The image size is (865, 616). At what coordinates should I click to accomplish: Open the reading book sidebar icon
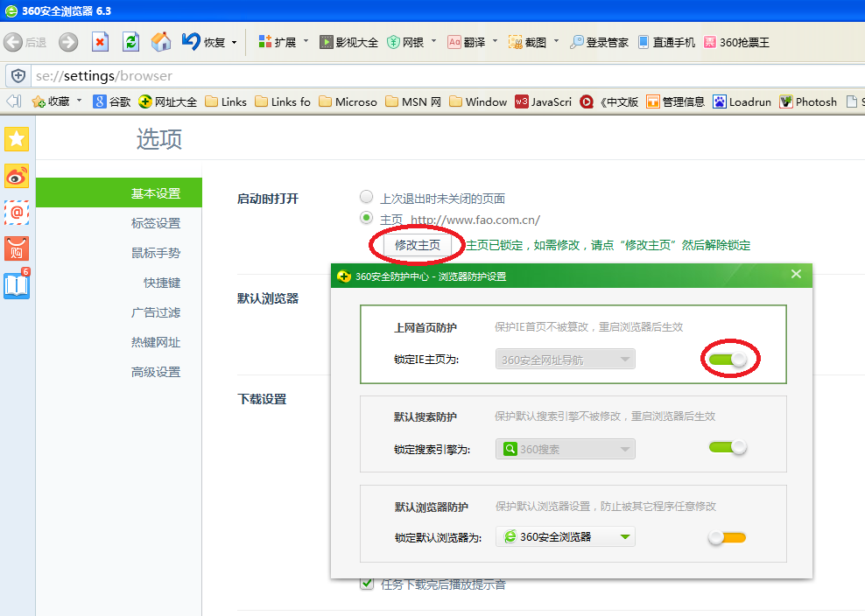point(17,284)
